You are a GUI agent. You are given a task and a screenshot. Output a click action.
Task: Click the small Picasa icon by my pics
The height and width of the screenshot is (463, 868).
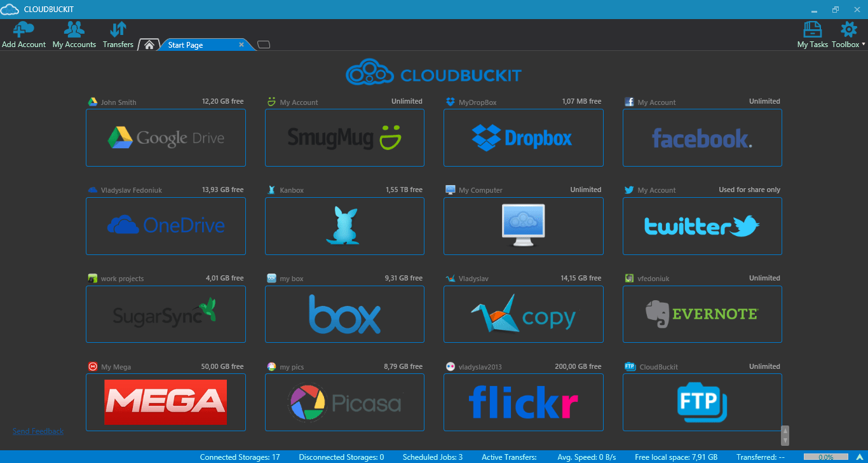pos(271,366)
